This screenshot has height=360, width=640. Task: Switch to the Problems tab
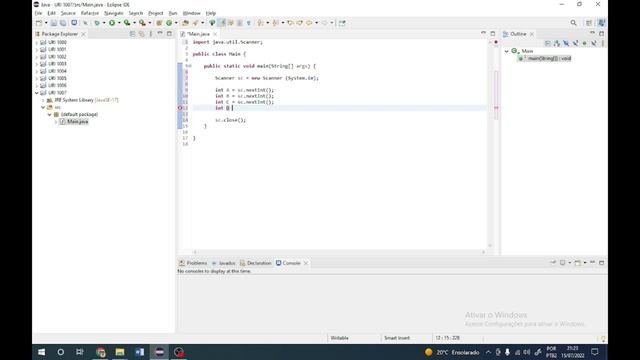click(193, 263)
